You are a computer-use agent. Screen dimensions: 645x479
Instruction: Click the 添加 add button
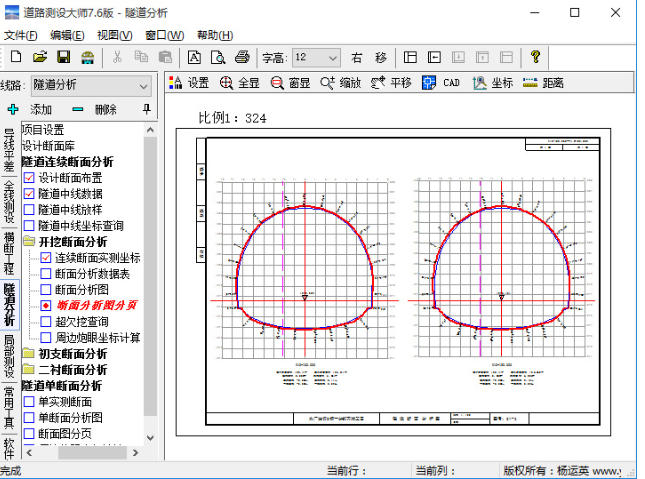point(29,109)
